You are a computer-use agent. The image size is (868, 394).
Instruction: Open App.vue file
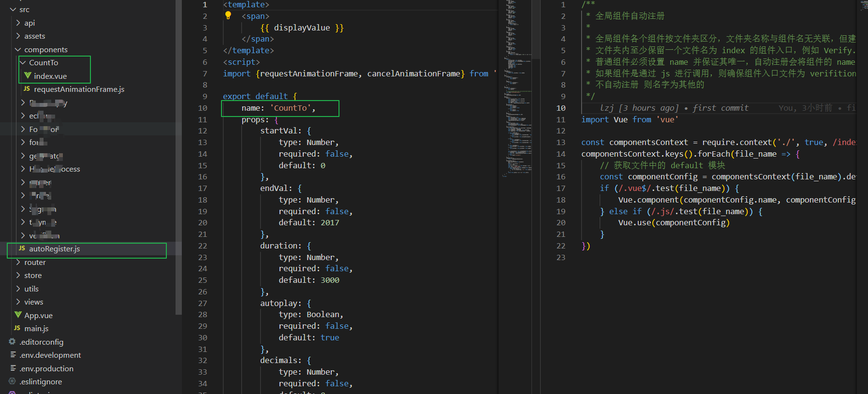39,316
